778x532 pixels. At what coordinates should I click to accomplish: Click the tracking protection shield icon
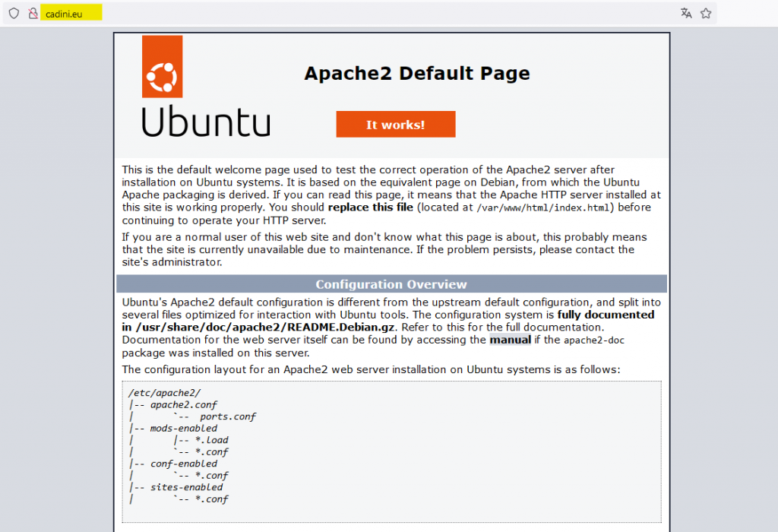pos(14,13)
